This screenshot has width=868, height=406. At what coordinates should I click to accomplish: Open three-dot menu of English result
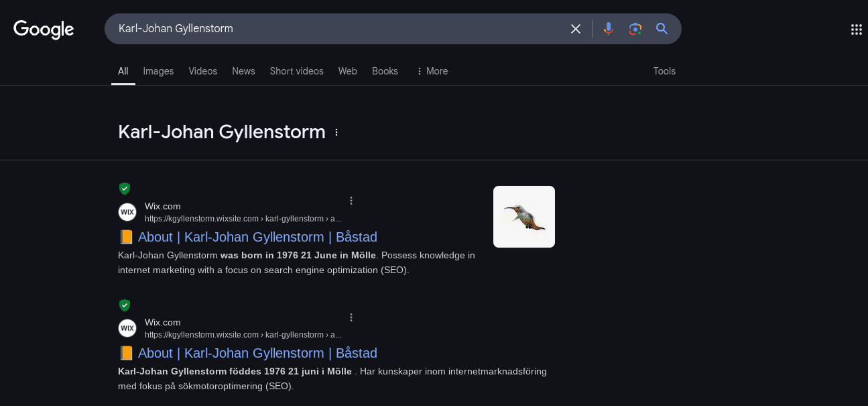(351, 201)
